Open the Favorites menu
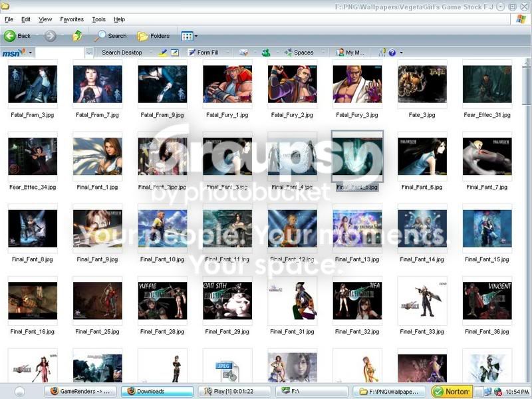Image resolution: width=532 pixels, height=399 pixels. 72,19
